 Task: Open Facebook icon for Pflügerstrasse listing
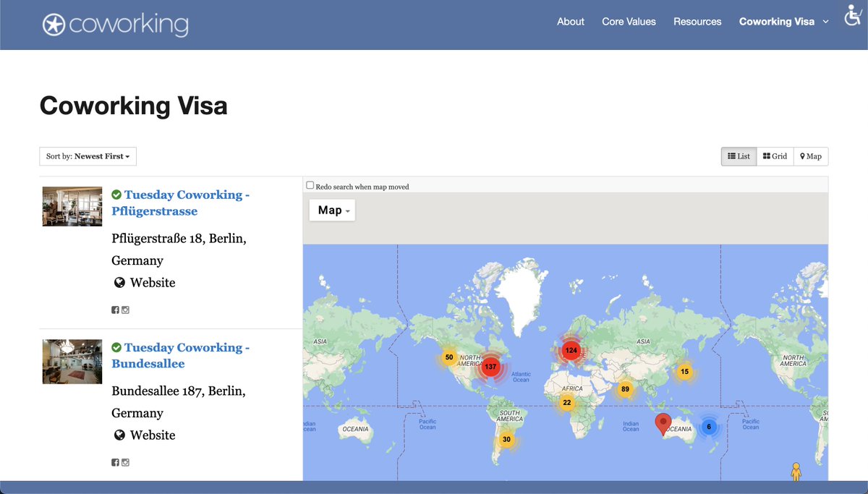(115, 310)
